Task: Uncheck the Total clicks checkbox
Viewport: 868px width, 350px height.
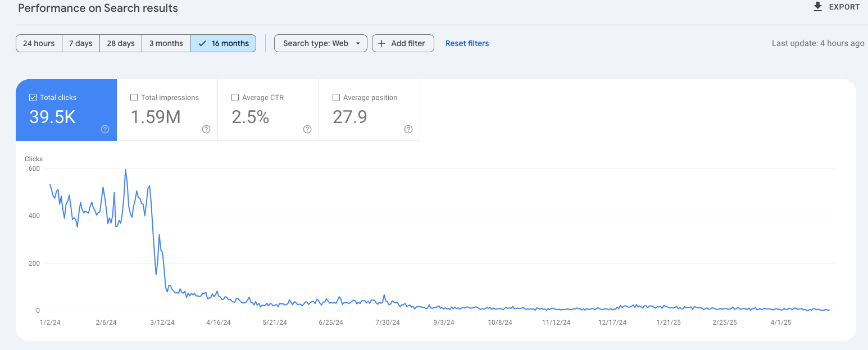Action: [x=33, y=98]
